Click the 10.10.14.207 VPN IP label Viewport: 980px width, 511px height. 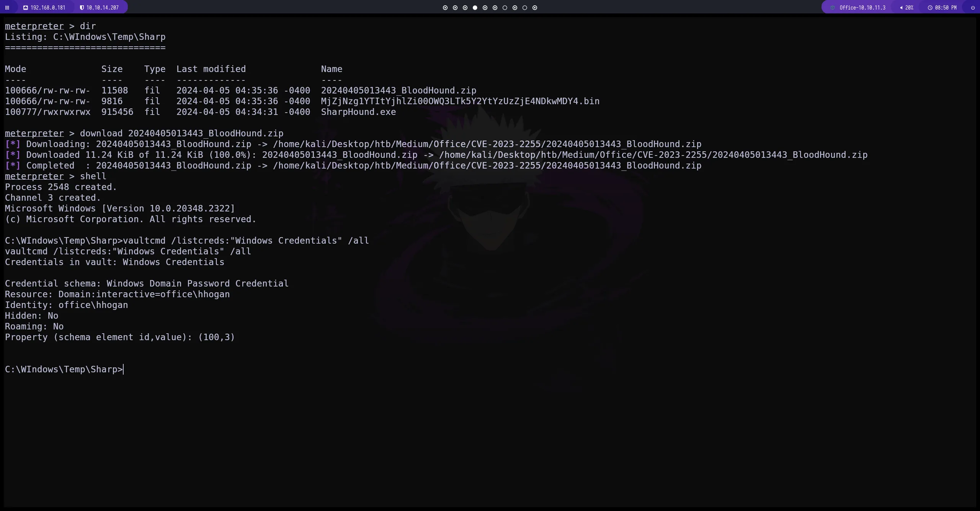[x=103, y=8]
